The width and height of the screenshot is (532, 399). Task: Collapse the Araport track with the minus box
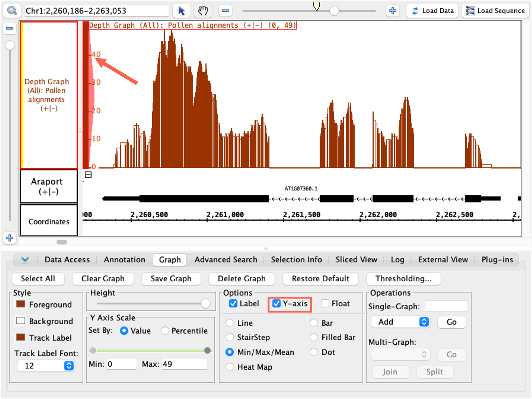[x=88, y=175]
